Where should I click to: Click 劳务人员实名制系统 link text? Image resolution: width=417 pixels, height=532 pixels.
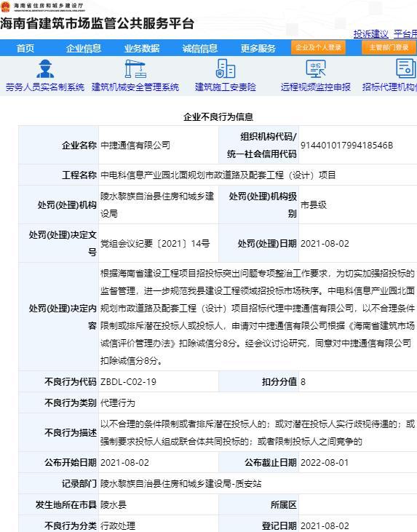click(45, 87)
